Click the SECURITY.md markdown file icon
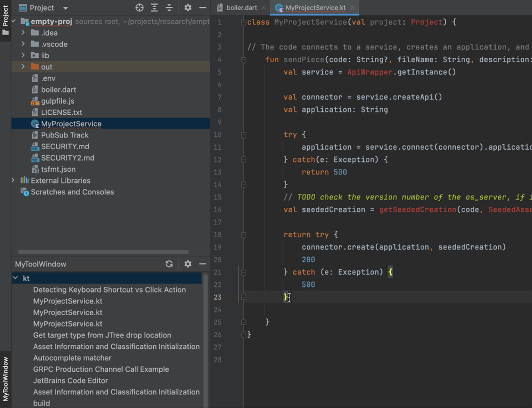Viewport: 532px width, 408px height. point(35,146)
